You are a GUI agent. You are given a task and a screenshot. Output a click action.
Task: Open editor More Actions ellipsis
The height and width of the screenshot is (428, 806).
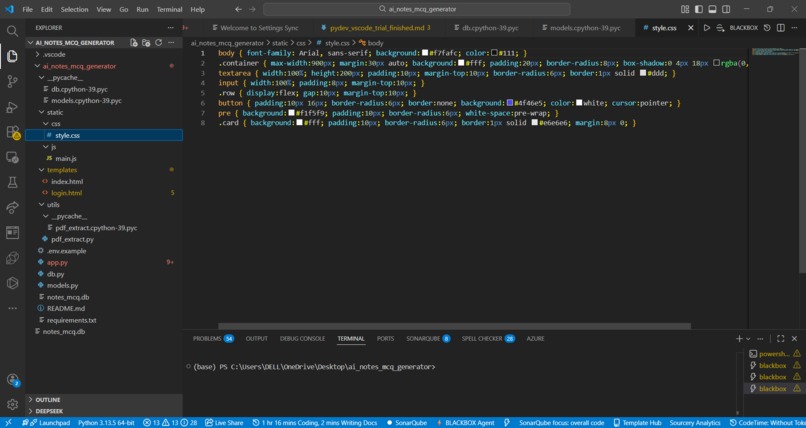(x=795, y=28)
